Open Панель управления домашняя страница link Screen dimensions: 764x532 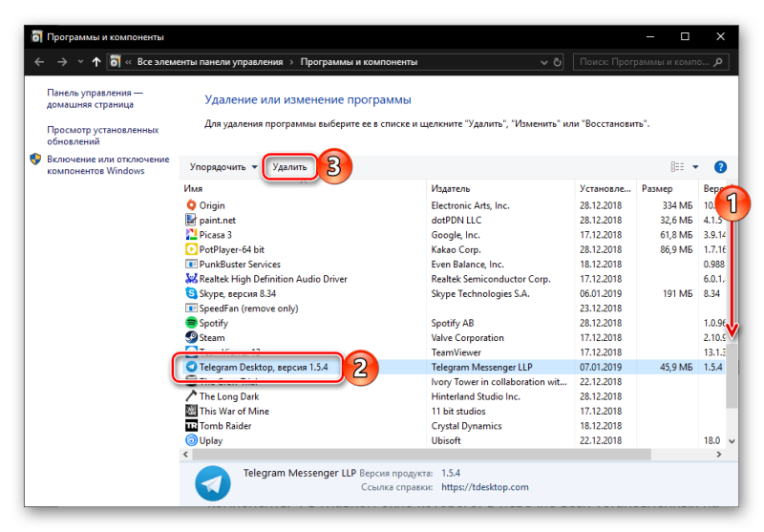pyautogui.click(x=95, y=98)
